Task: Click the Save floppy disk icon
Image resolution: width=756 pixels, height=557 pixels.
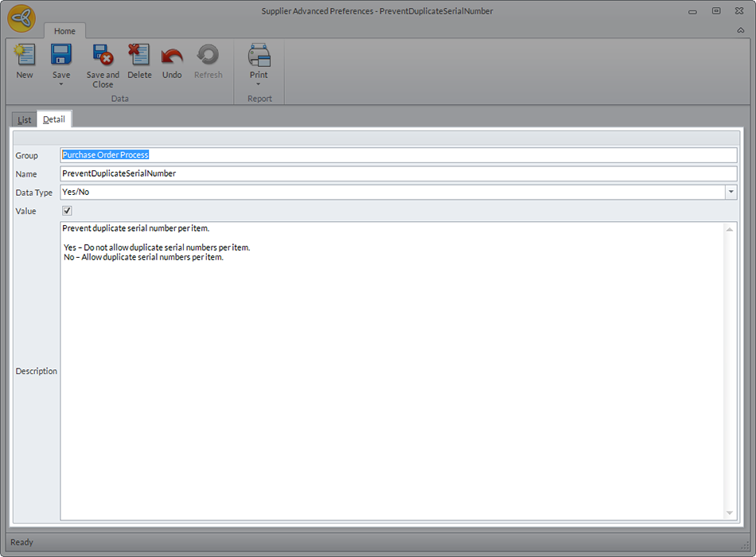Action: coord(61,55)
